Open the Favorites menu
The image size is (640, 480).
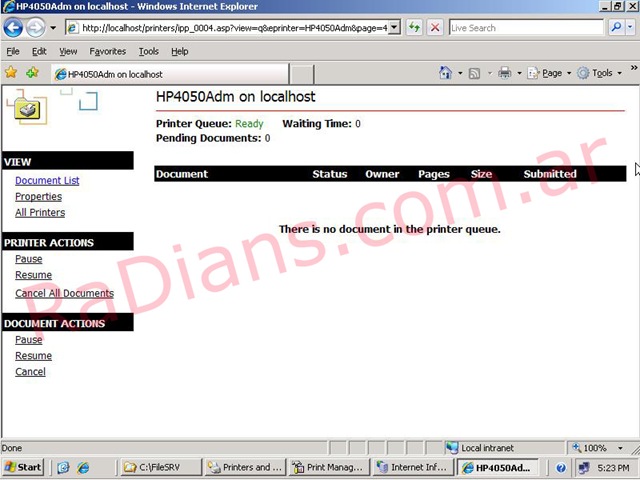107,51
